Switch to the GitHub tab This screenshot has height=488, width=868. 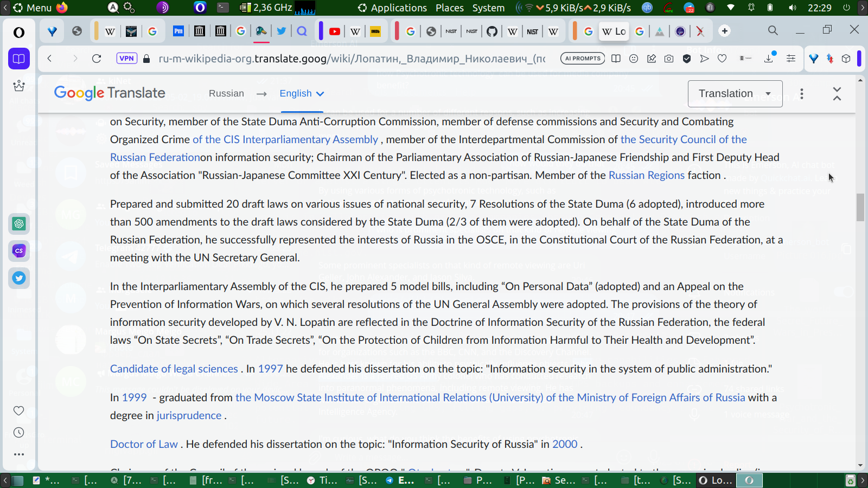(x=492, y=31)
